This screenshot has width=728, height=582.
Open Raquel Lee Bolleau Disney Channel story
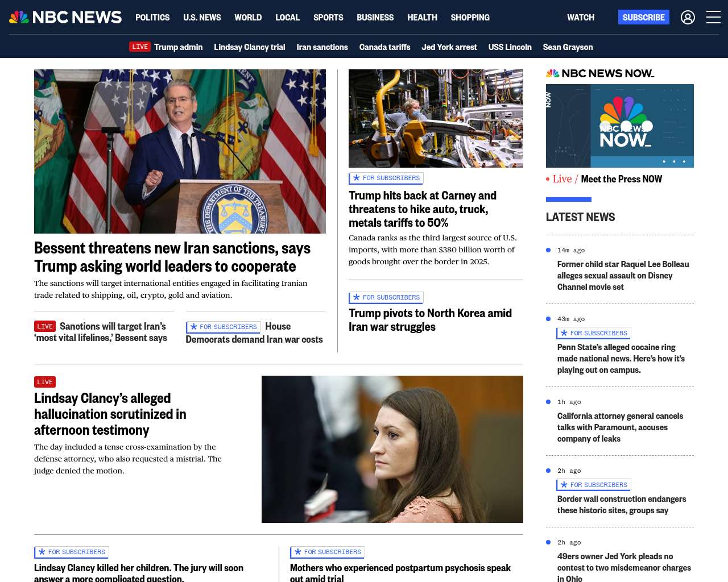click(x=623, y=276)
